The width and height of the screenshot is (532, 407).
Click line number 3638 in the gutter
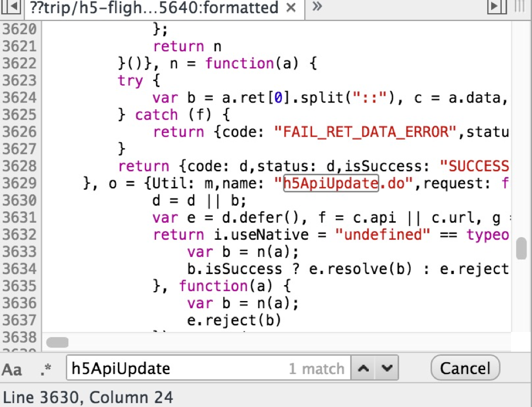click(20, 337)
